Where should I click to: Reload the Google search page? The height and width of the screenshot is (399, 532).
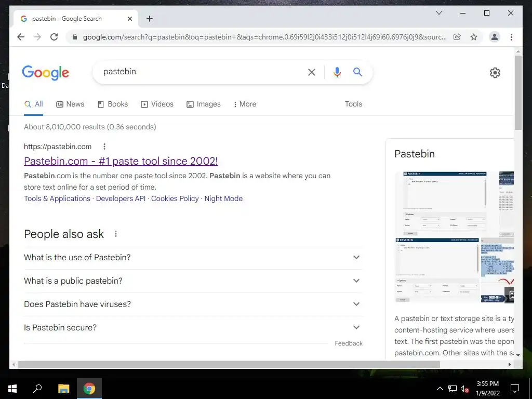coord(54,37)
